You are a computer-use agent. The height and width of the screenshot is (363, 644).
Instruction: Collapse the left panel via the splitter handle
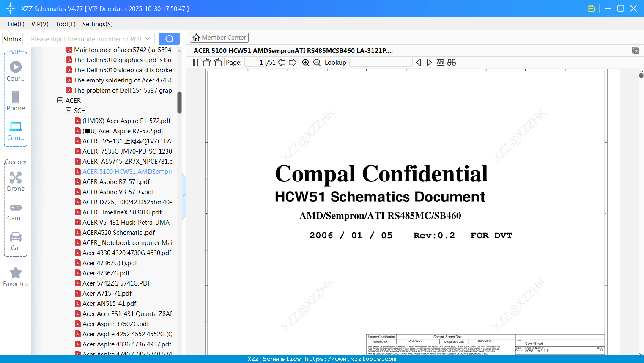184,196
